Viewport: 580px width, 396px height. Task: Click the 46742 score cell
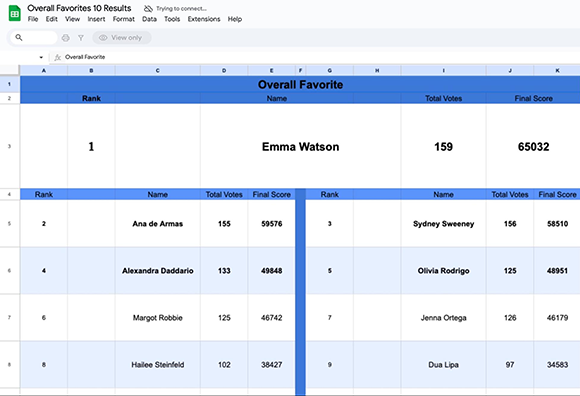[x=272, y=318]
